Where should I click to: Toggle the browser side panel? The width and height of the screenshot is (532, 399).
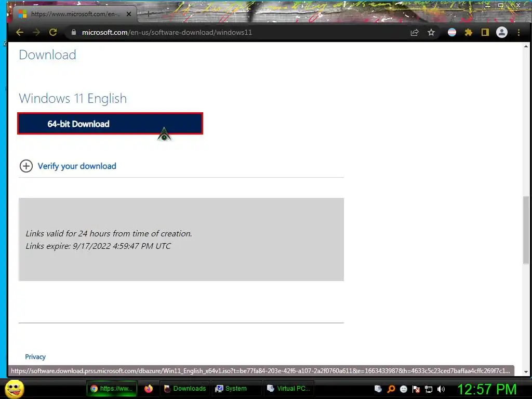pos(485,33)
